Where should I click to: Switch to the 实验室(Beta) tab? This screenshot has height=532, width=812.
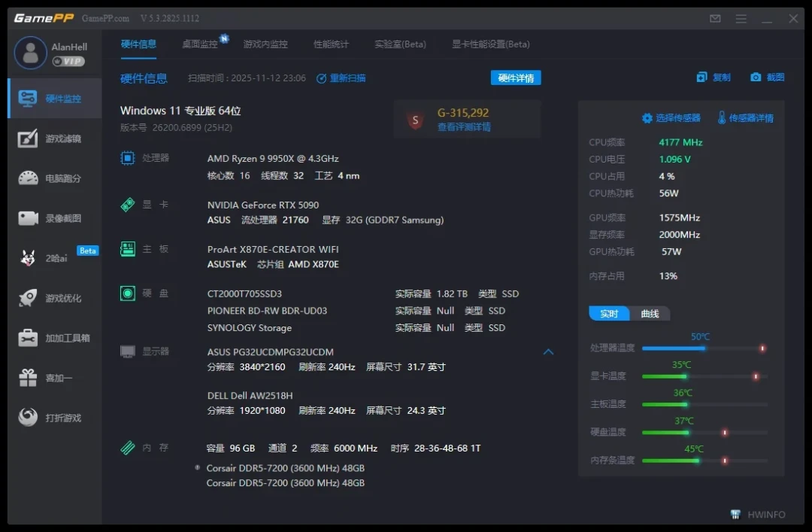click(x=400, y=44)
